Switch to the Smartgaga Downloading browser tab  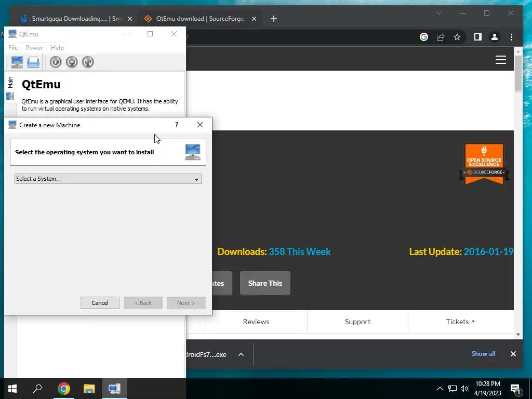pos(76,19)
